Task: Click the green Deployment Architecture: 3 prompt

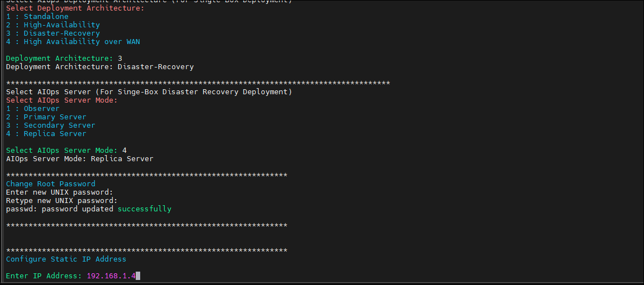Action: coord(64,58)
